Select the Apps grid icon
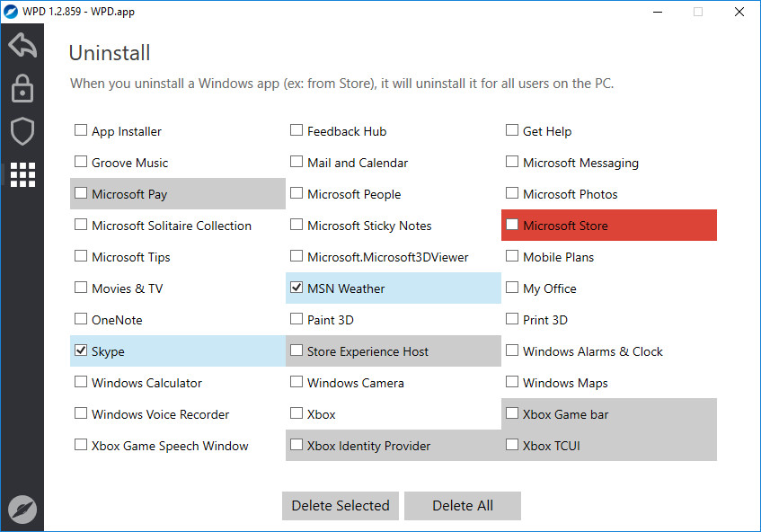 [22, 174]
